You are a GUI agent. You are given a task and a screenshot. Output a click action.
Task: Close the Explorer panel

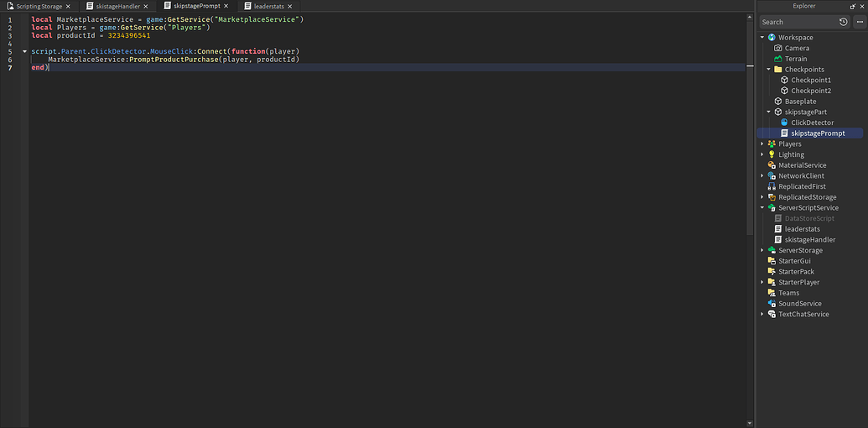pyautogui.click(x=861, y=6)
